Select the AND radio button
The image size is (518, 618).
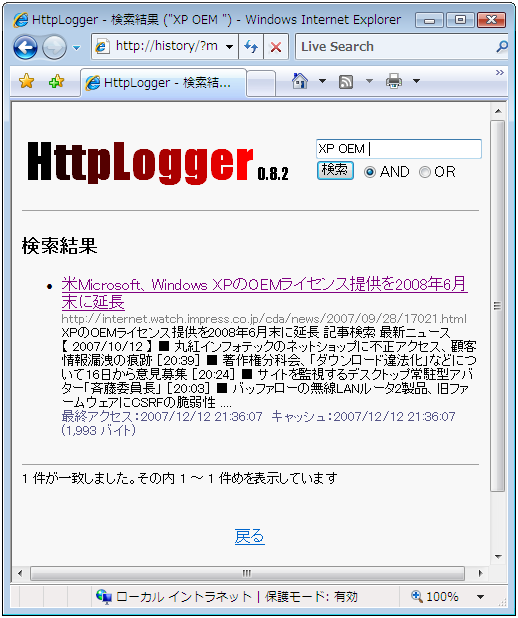369,172
